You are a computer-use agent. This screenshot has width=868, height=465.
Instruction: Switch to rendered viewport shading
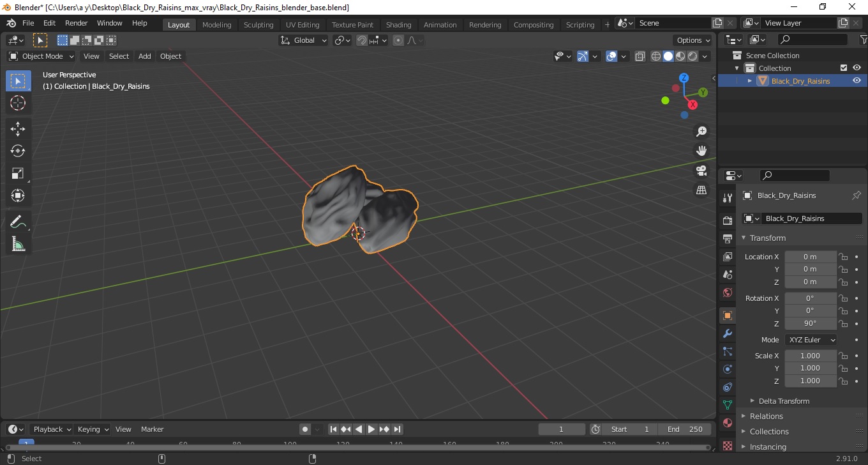pyautogui.click(x=692, y=56)
